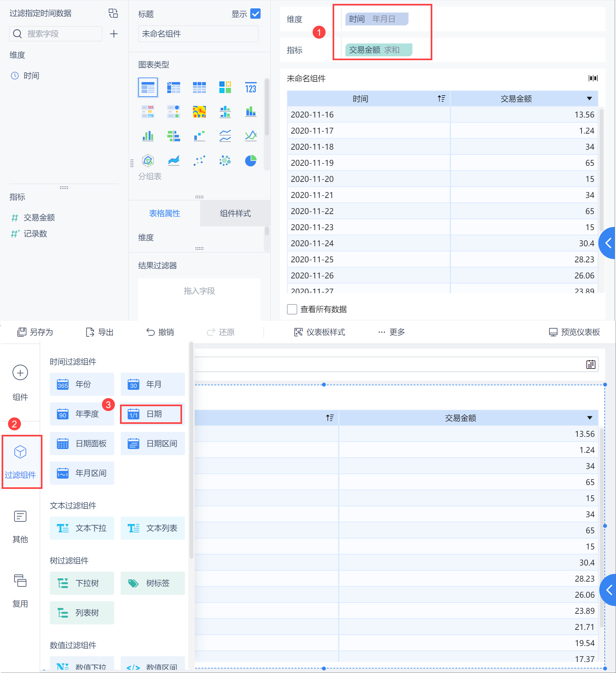Open 仪表板样式 dashboard style settings

coord(320,332)
